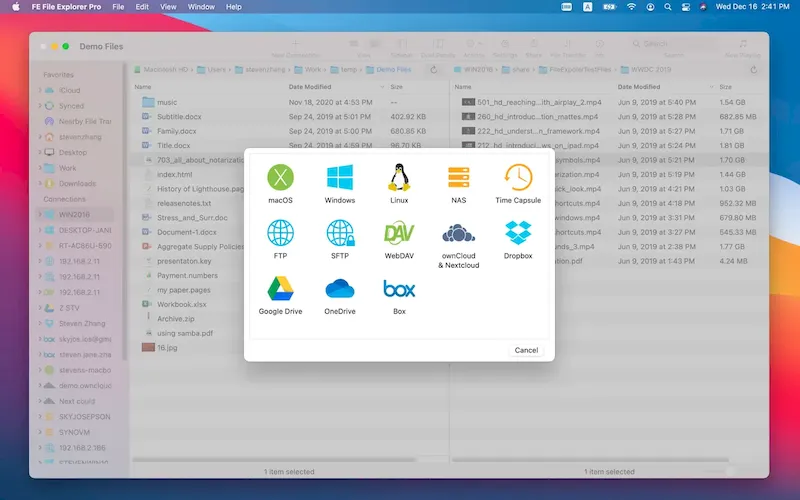Click the Wi-Fi menu bar icon

click(632, 7)
